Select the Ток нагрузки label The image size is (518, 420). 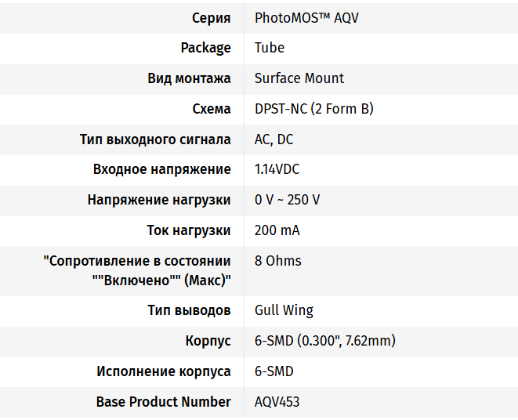pos(189,230)
